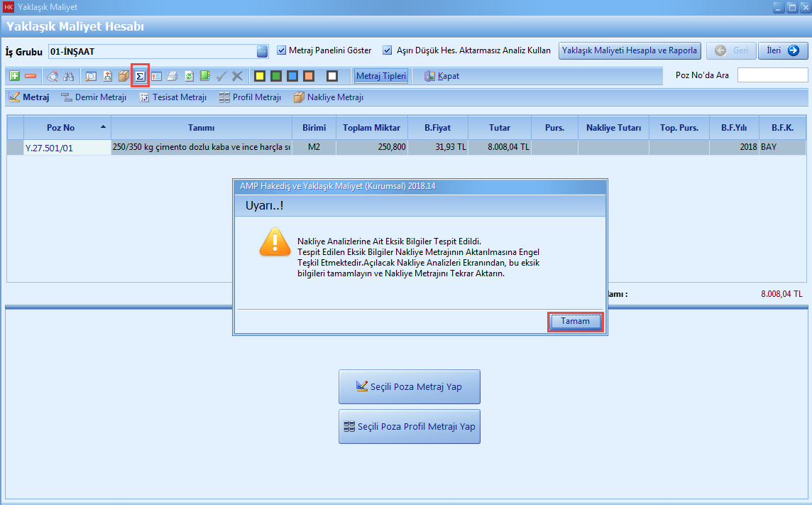The height and width of the screenshot is (505, 812).
Task: Open the İş Grubu selector ellipsis button
Action: pos(262,51)
